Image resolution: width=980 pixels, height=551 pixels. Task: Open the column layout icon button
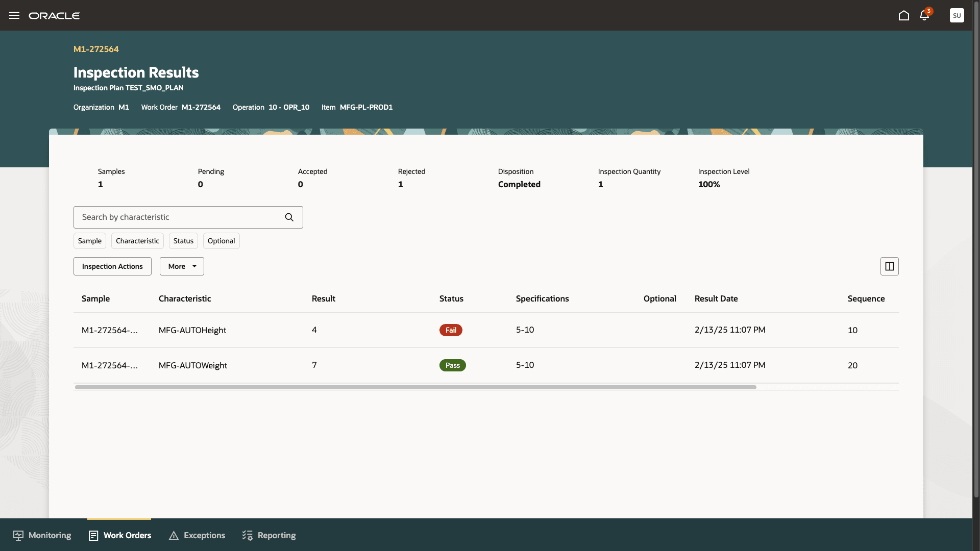[889, 266]
